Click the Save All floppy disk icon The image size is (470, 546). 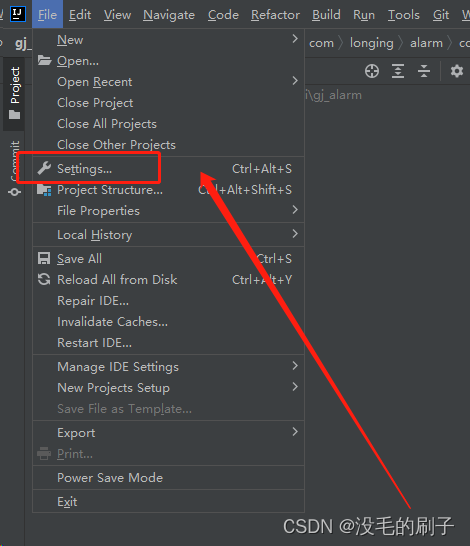(44, 258)
